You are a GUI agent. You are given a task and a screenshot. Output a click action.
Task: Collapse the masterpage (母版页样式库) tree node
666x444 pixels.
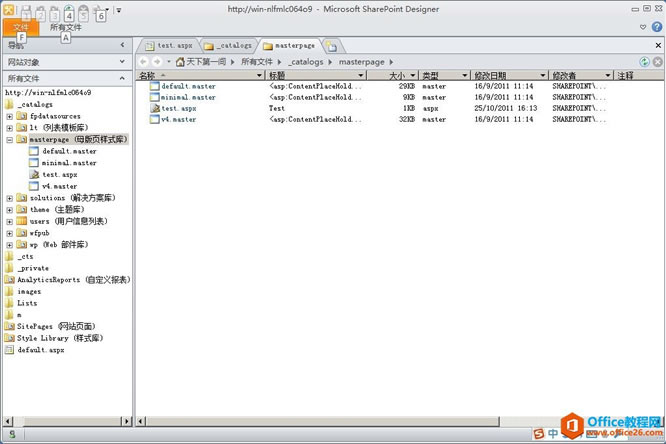(9, 140)
